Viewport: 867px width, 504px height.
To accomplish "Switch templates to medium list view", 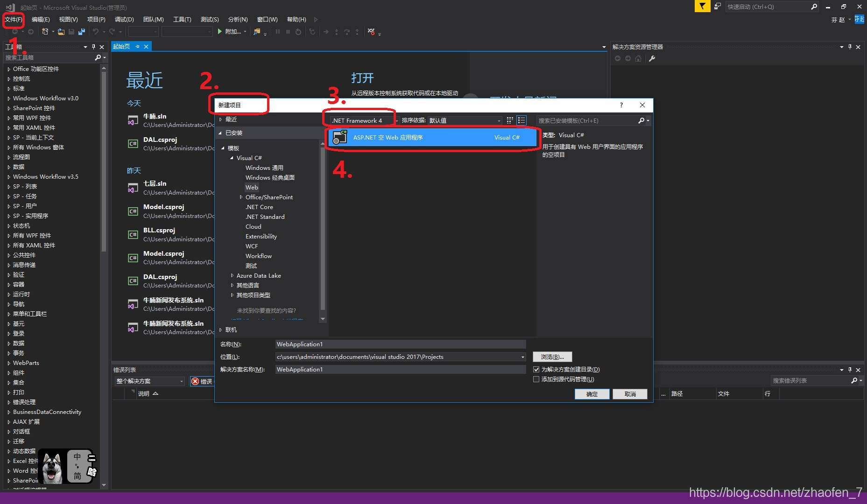I will click(522, 120).
